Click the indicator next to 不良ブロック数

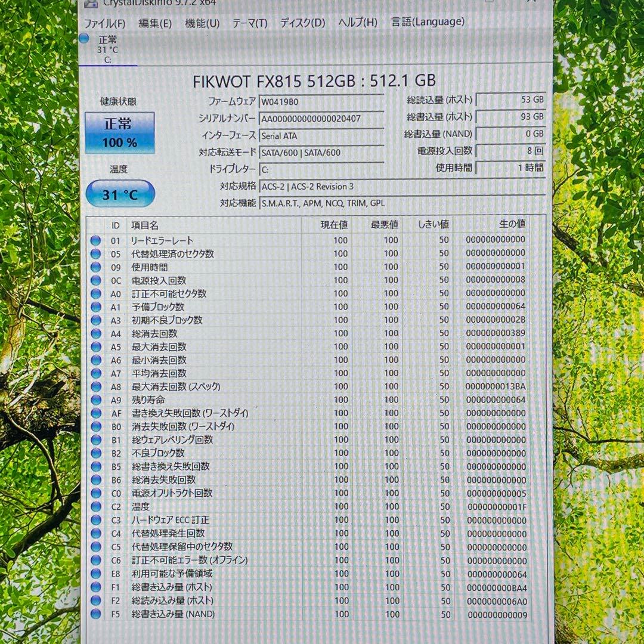[95, 453]
